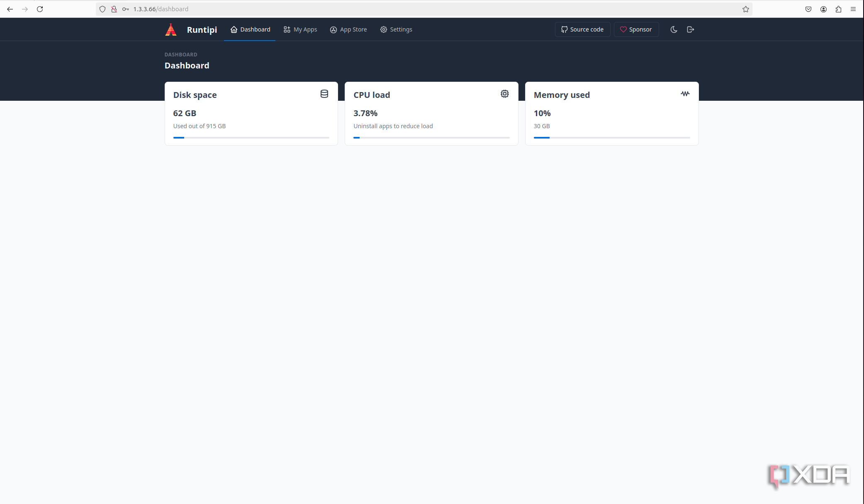Viewport: 864px width, 504px height.
Task: Click the Dashboard page heading
Action: point(187,66)
